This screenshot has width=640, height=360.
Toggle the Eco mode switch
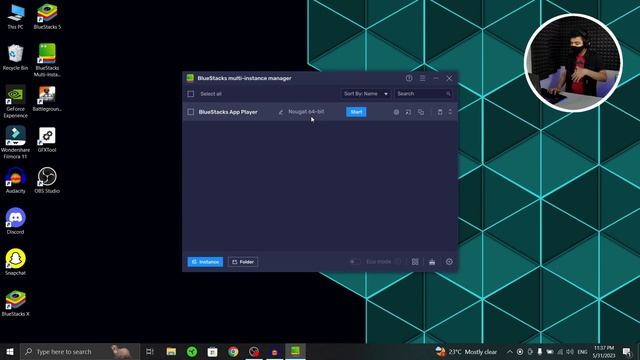[355, 262]
